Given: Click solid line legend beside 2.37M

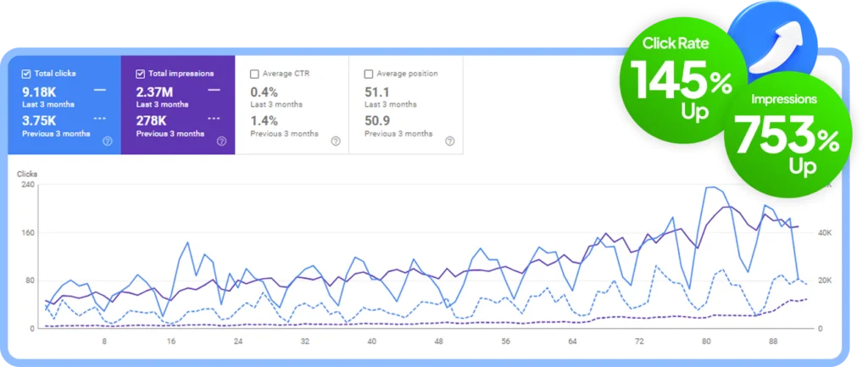Looking at the screenshot, I should pyautogui.click(x=214, y=89).
